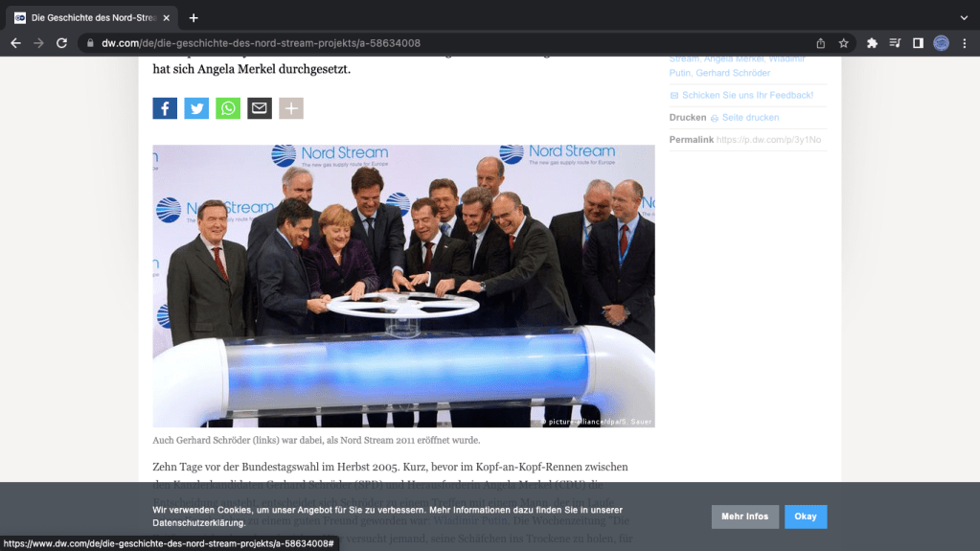Click the Nord Stream opening photo
This screenshot has width=980, height=551.
point(403,286)
